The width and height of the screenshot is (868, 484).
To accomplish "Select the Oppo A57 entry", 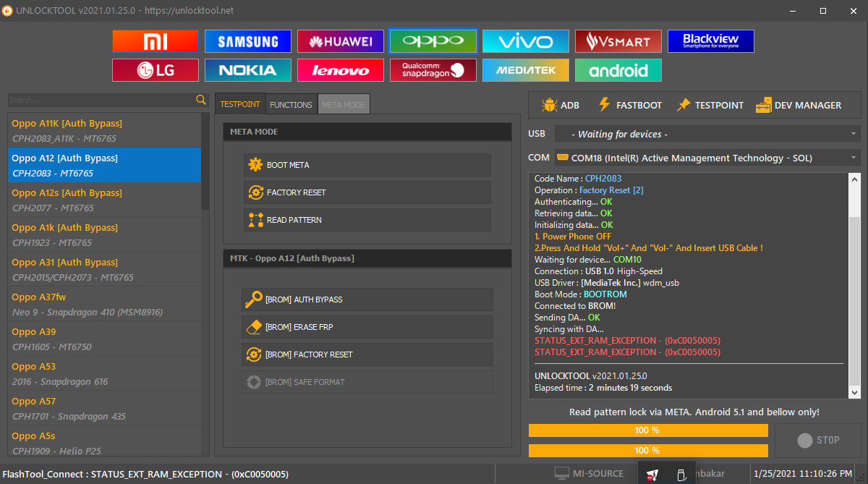I will [x=105, y=409].
